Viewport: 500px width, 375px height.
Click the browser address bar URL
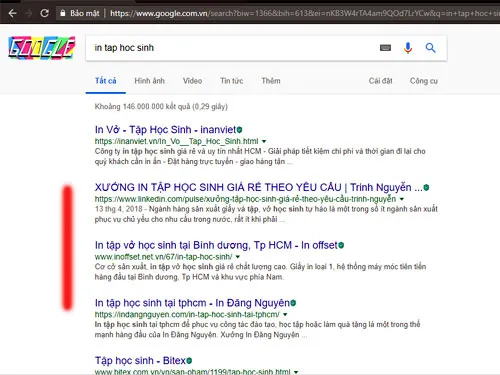point(304,13)
